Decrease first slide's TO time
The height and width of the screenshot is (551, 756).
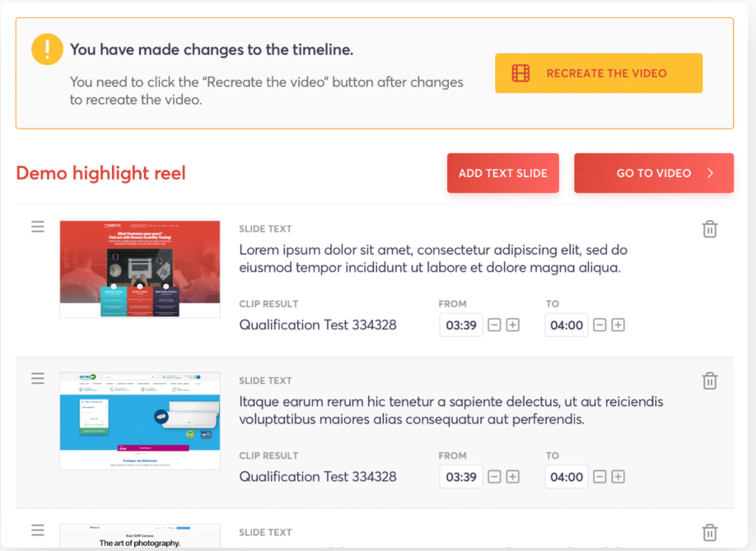coord(600,325)
